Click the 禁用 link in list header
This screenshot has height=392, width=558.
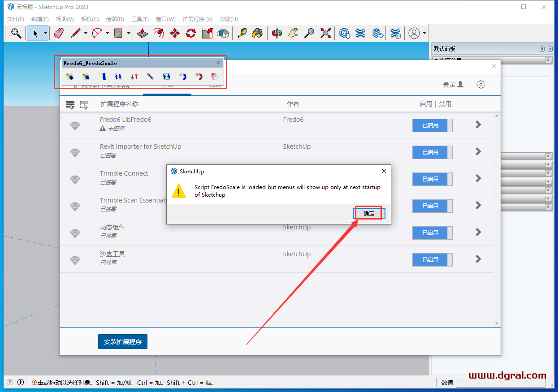point(445,104)
